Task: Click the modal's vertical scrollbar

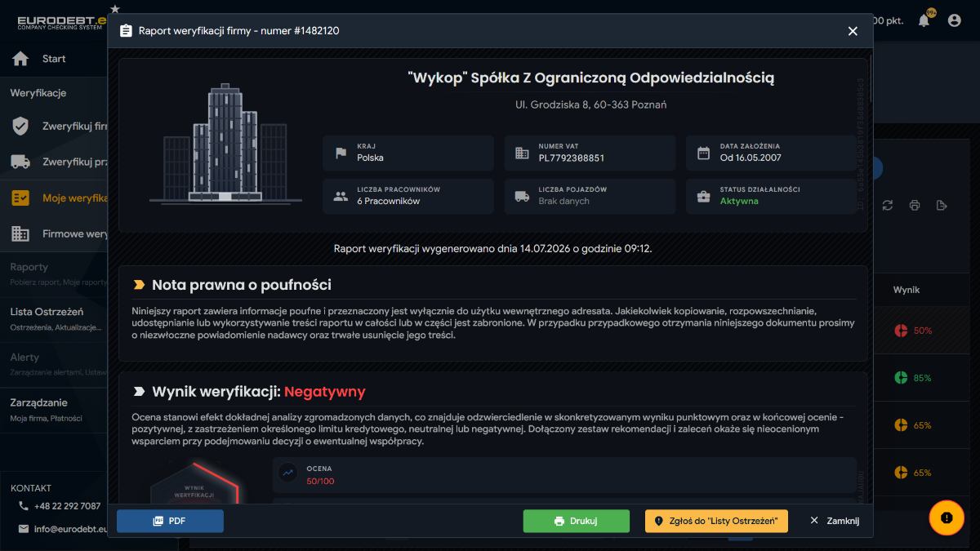Action: coord(871,78)
